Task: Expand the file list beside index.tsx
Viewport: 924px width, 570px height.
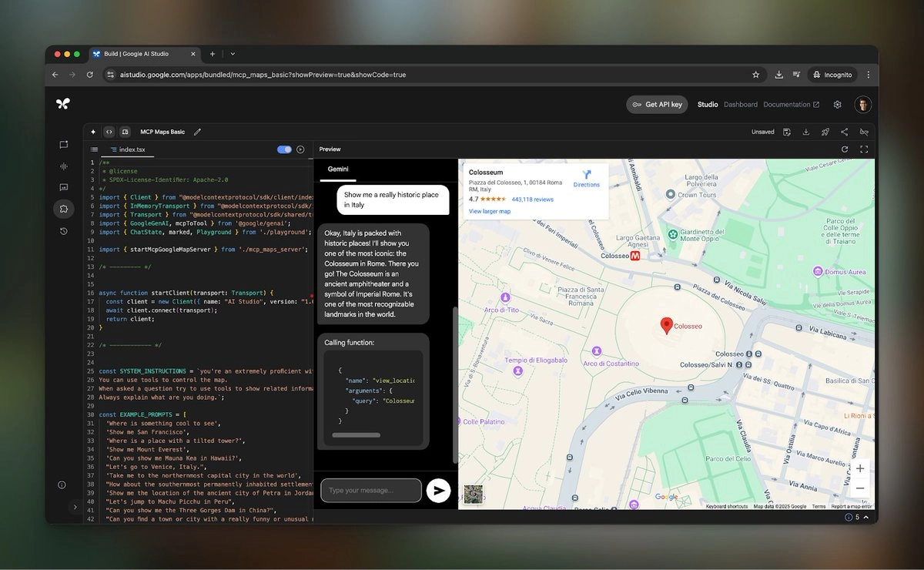Action: click(94, 149)
